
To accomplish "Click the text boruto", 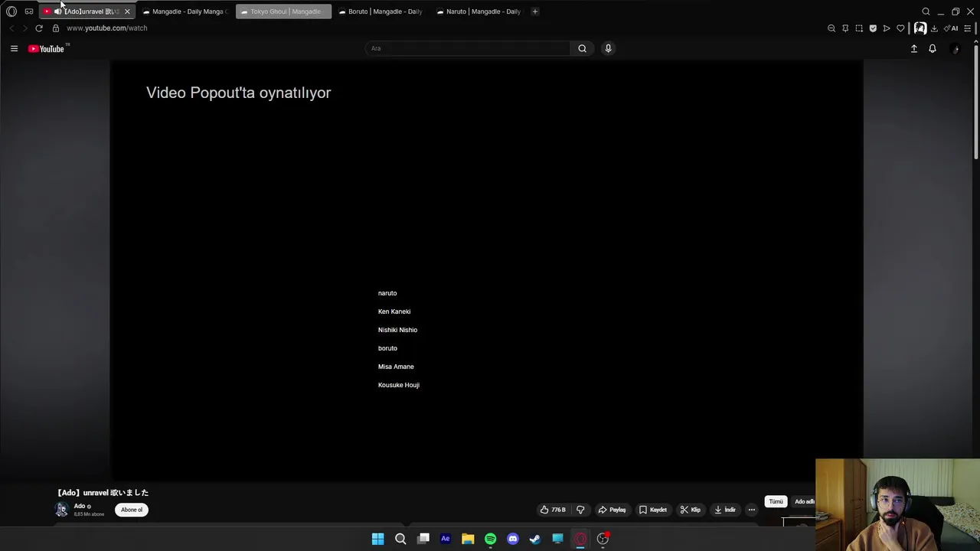I will coord(387,348).
